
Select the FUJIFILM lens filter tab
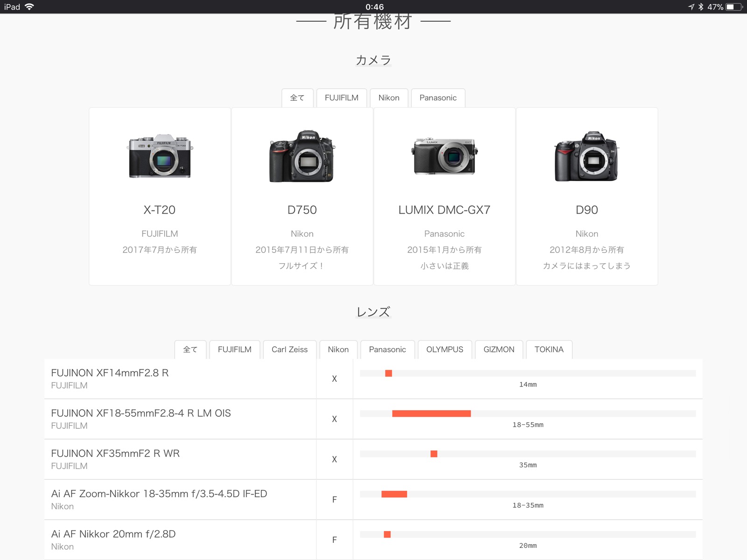[x=234, y=350]
